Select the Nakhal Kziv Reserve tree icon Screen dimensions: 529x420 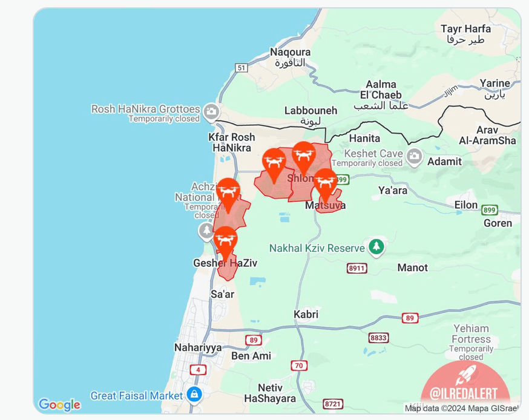pyautogui.click(x=376, y=247)
